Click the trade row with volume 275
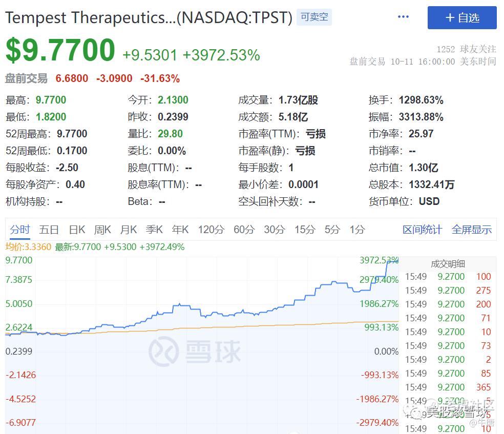This screenshot has width=504, height=434. tap(448, 291)
